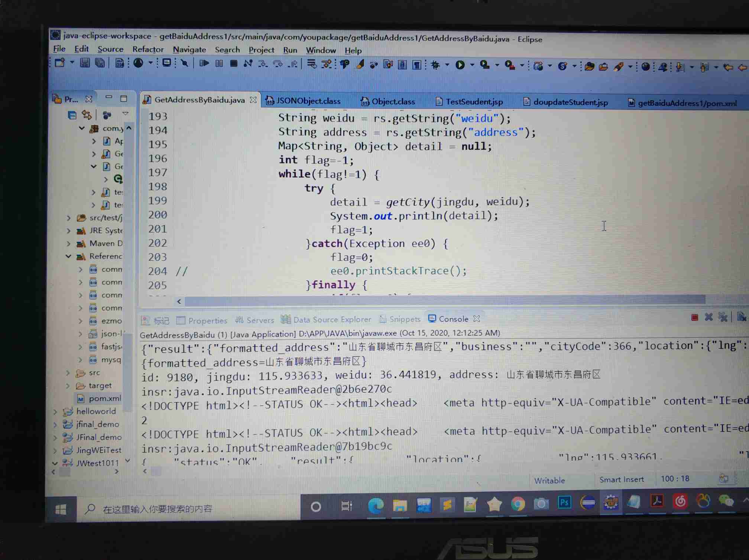Click Collapse All in Project Explorer
Viewport: 749px width, 560px height.
click(x=72, y=115)
